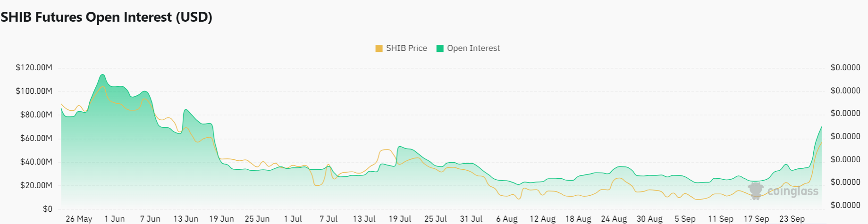Click the coinglass watermark text
The width and height of the screenshot is (868, 224).
pyautogui.click(x=792, y=191)
